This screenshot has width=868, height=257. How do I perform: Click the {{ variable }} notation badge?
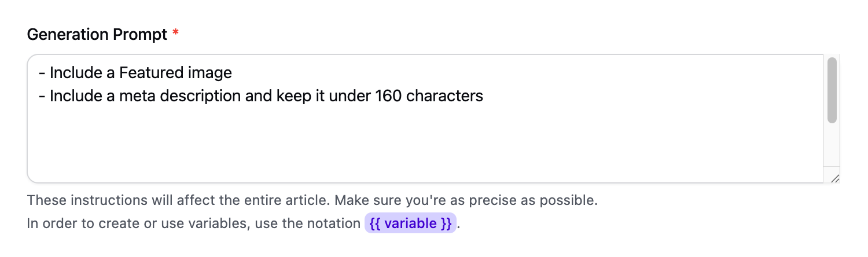click(x=410, y=223)
